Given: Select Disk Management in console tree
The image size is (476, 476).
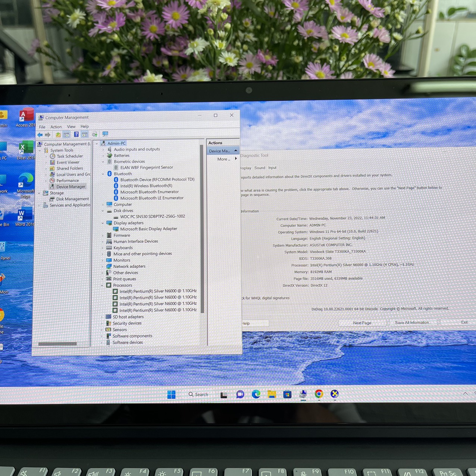Looking at the screenshot, I should pyautogui.click(x=72, y=199).
